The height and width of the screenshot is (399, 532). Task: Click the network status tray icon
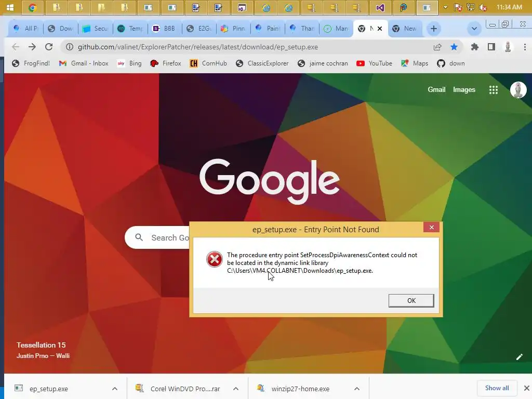tap(471, 7)
